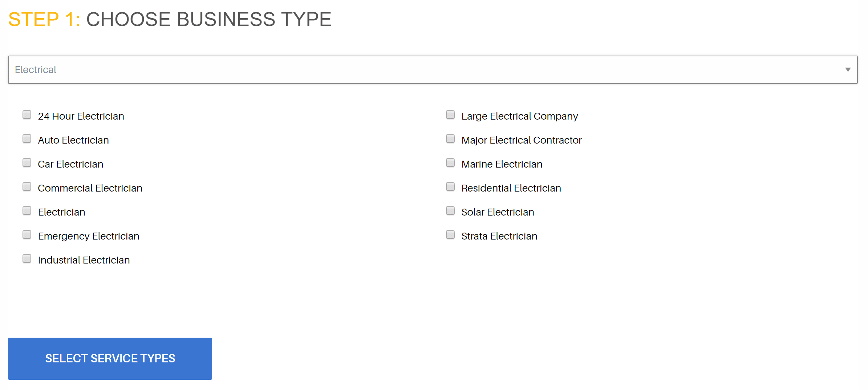Check the 24 Hour Electrician checkbox
Screen dimensions: 868x390
point(27,115)
